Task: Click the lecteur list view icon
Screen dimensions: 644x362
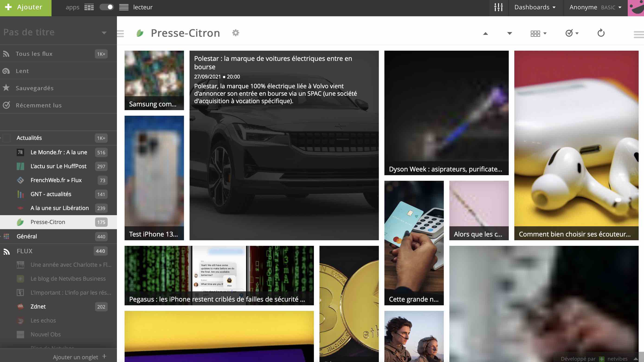Action: click(124, 7)
